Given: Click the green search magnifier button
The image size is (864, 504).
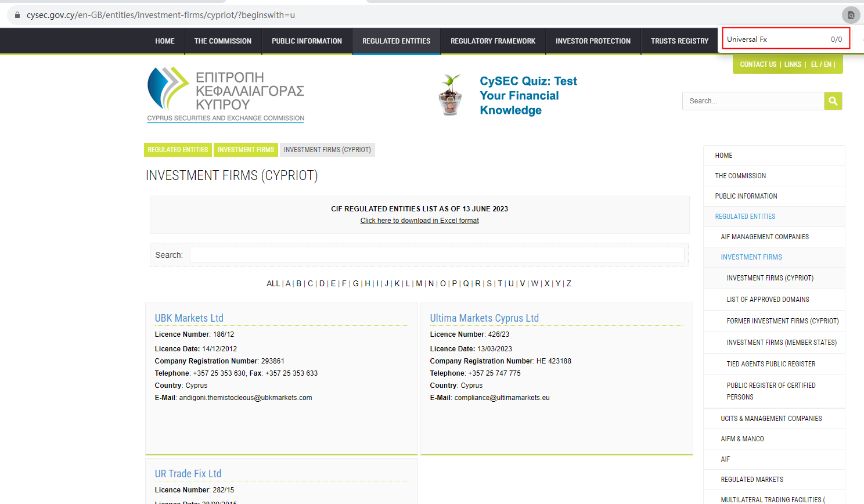Looking at the screenshot, I should coord(833,101).
